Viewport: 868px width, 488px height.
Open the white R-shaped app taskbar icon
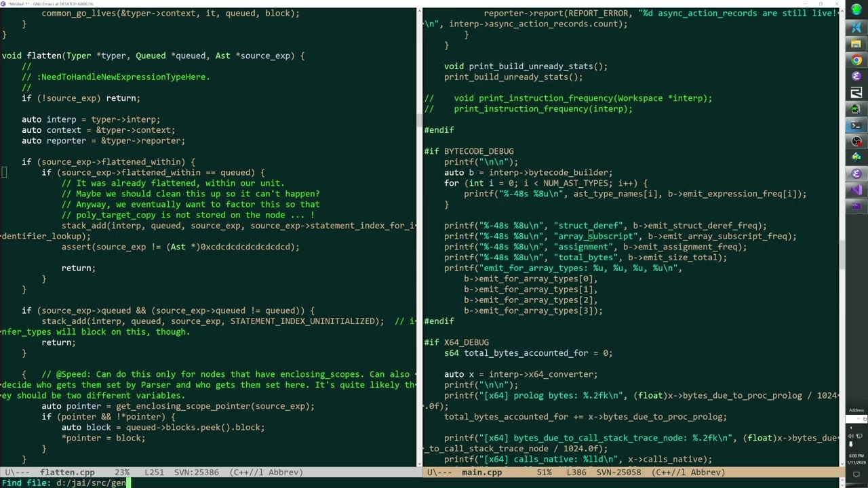[x=856, y=93]
